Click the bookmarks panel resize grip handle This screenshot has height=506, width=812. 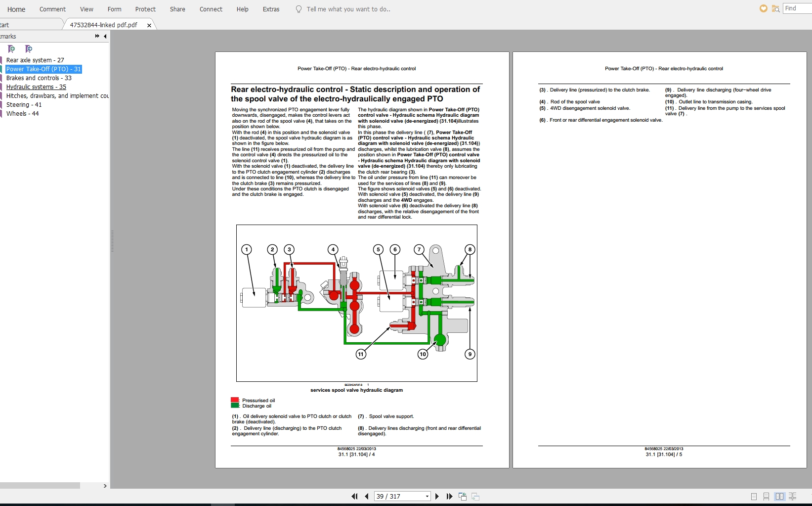pyautogui.click(x=112, y=241)
